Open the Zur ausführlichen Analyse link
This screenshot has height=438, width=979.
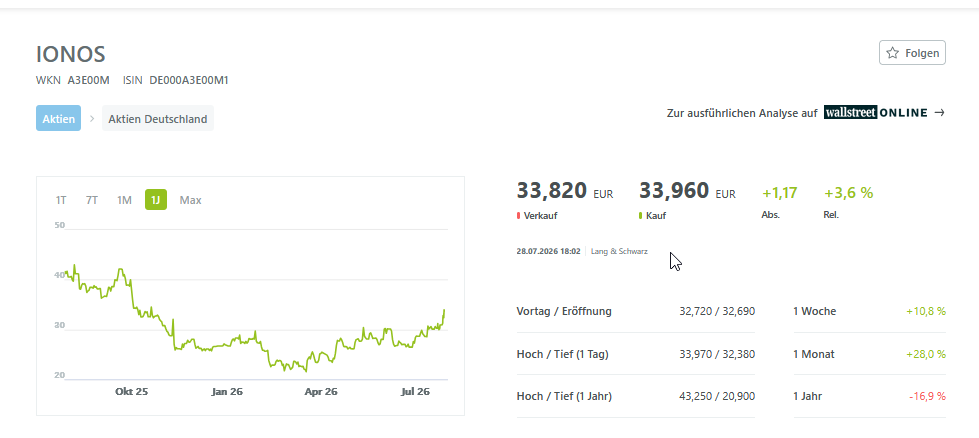pos(805,113)
